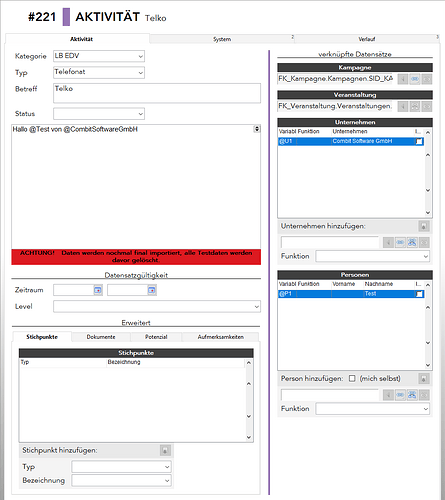
Task: Toggle checkbox in the @P1 Test person row
Action: click(419, 294)
